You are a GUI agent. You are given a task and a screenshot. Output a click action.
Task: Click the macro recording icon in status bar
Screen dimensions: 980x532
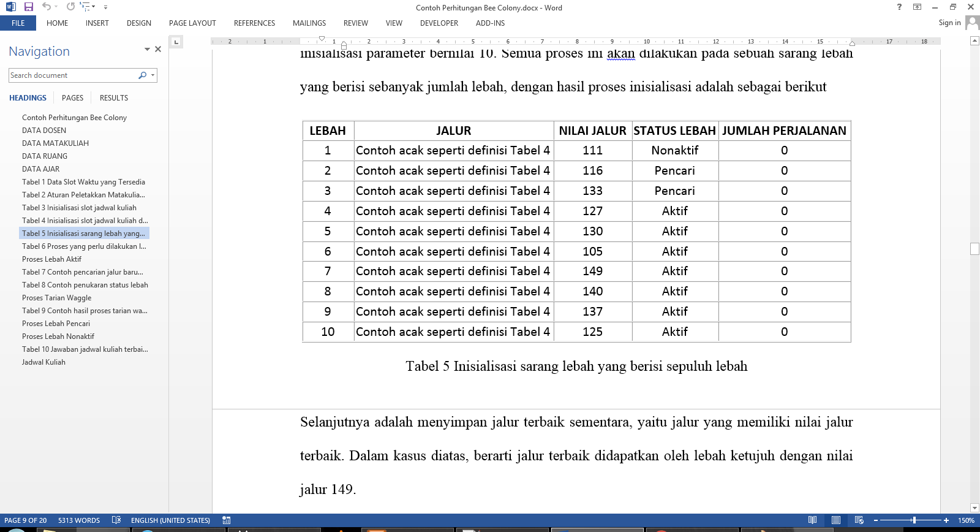point(227,520)
